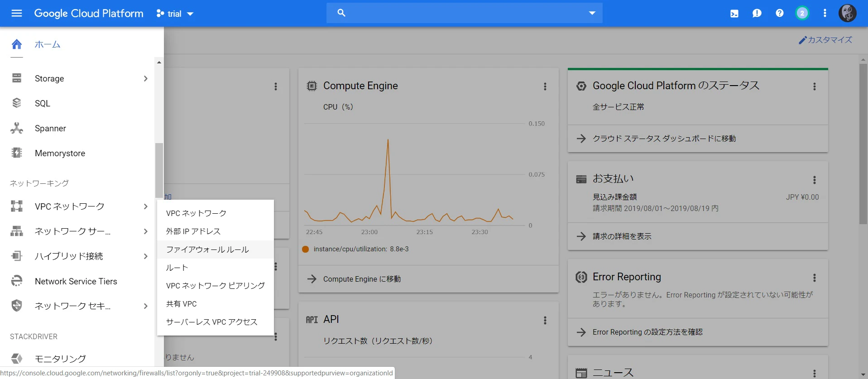This screenshot has width=868, height=379.
Task: Open the user account avatar
Action: [848, 13]
